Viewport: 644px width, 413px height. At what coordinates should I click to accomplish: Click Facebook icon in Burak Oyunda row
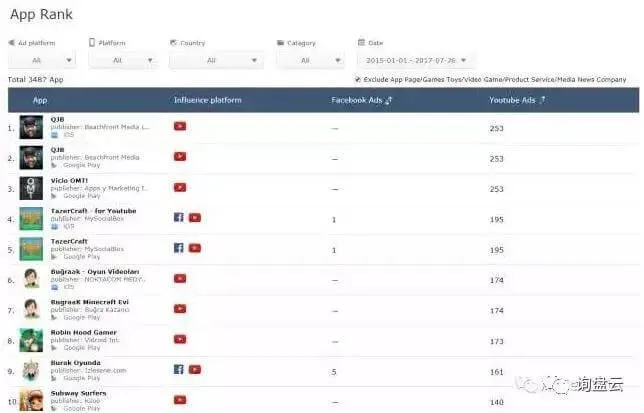coord(179,369)
